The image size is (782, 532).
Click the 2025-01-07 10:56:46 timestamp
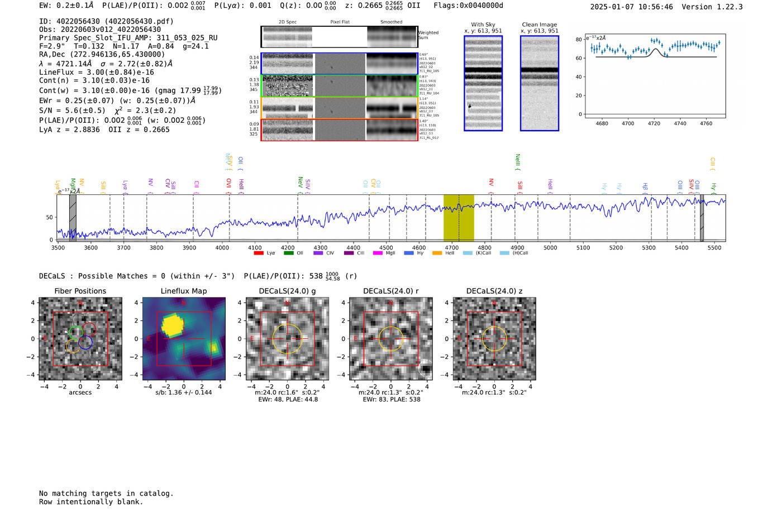632,7
